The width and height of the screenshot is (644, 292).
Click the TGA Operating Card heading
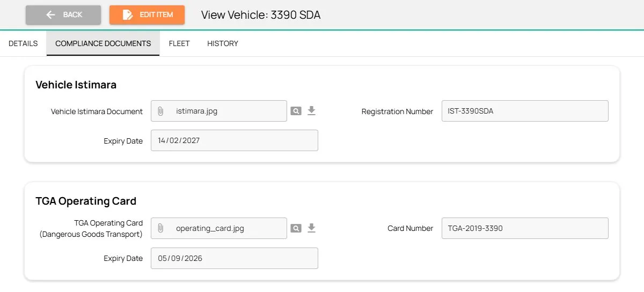tap(86, 201)
